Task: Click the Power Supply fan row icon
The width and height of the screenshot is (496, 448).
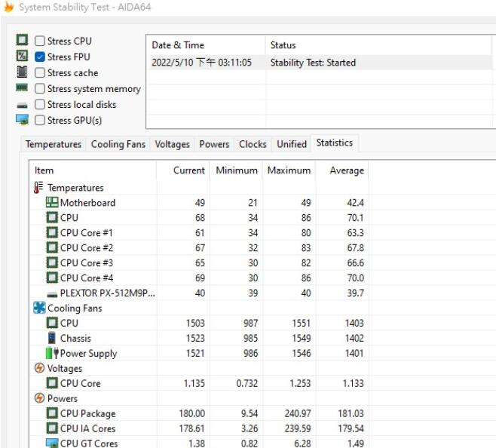Action: click(52, 353)
